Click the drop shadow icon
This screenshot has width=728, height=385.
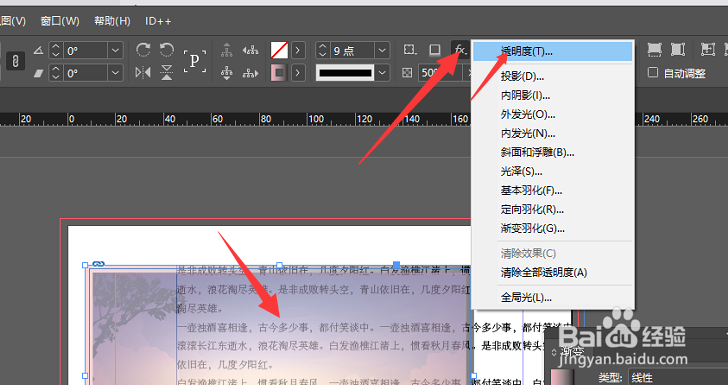coord(435,50)
